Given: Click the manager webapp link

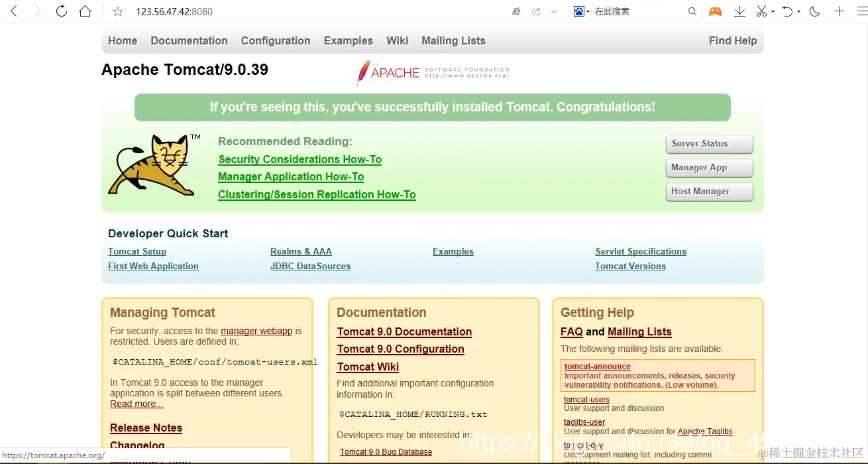Looking at the screenshot, I should pos(256,331).
